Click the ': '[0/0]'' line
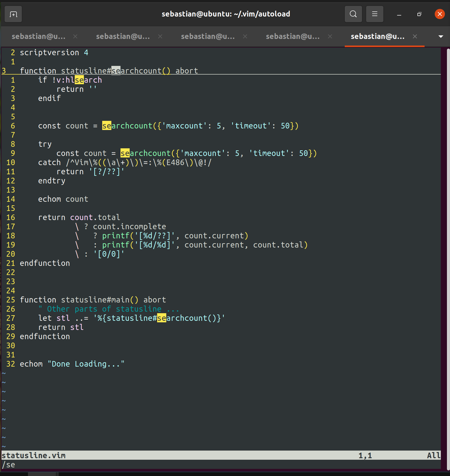The height and width of the screenshot is (476, 450). pos(99,254)
